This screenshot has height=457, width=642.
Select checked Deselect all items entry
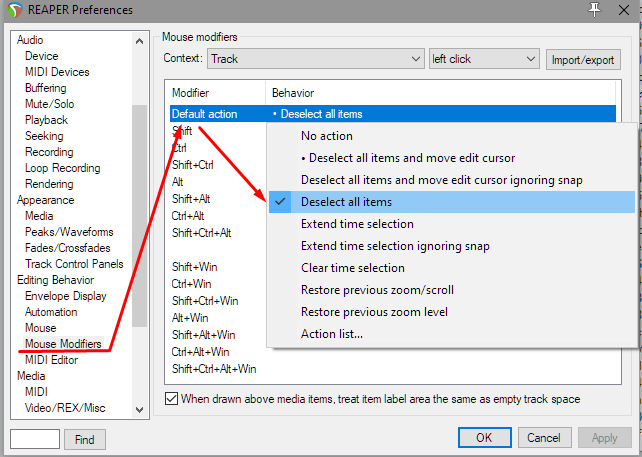(x=452, y=202)
